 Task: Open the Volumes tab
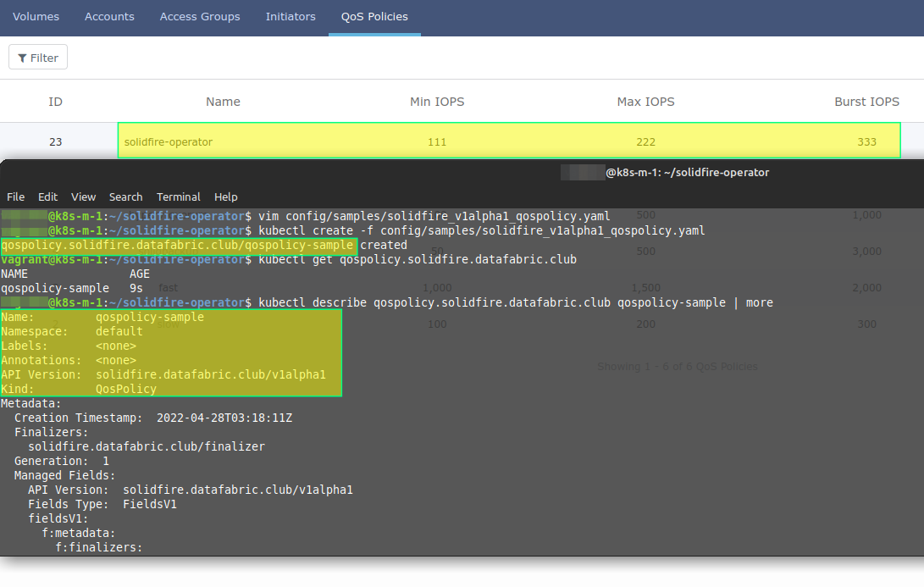[36, 17]
